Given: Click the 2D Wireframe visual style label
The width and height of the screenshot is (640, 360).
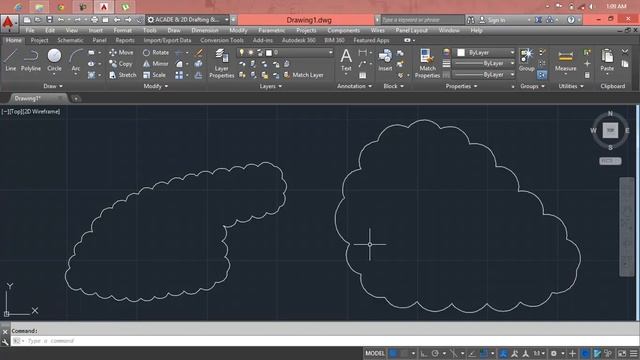Looking at the screenshot, I should click(41, 111).
